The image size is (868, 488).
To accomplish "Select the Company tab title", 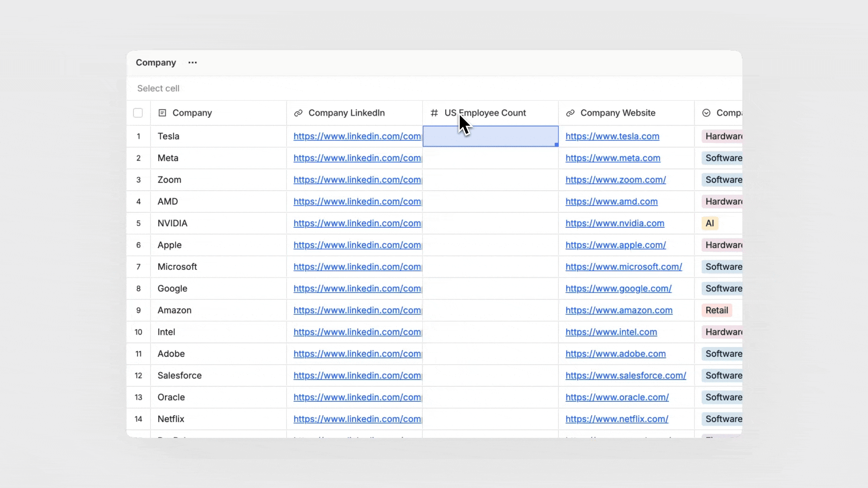I will coord(156,63).
